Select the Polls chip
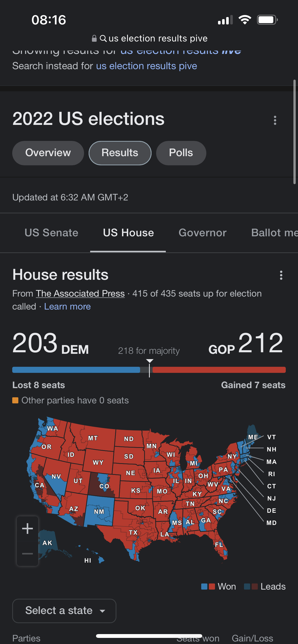The height and width of the screenshot is (644, 298). [x=181, y=153]
